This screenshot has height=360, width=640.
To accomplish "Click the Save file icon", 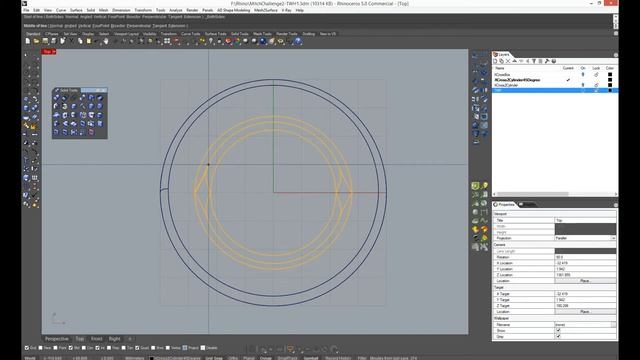I will coord(45,41).
